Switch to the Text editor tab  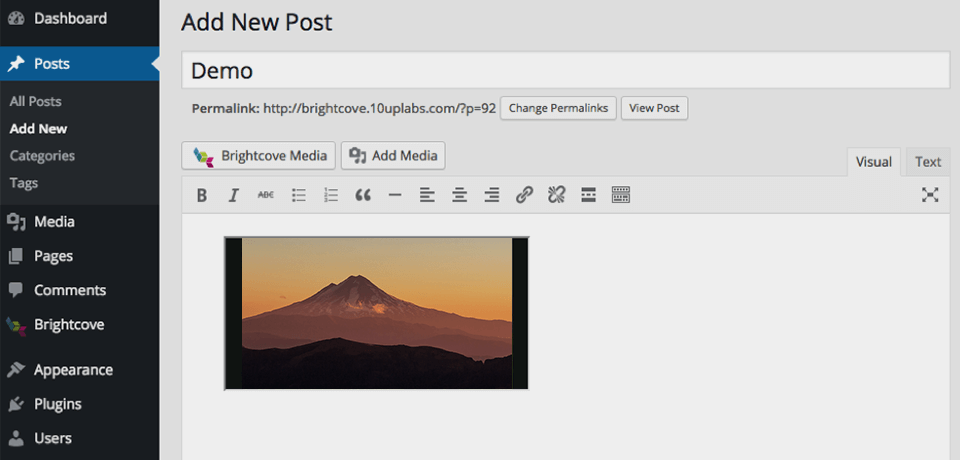pos(928,162)
